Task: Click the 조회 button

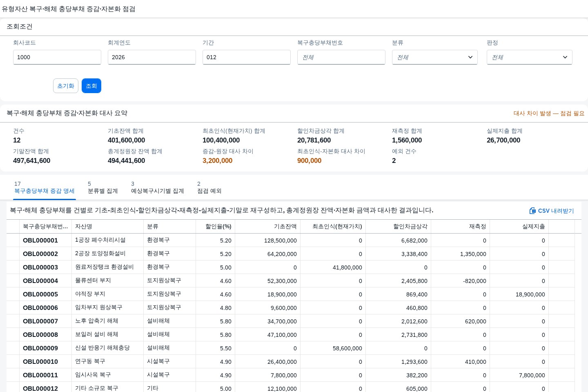Action: tap(91, 86)
